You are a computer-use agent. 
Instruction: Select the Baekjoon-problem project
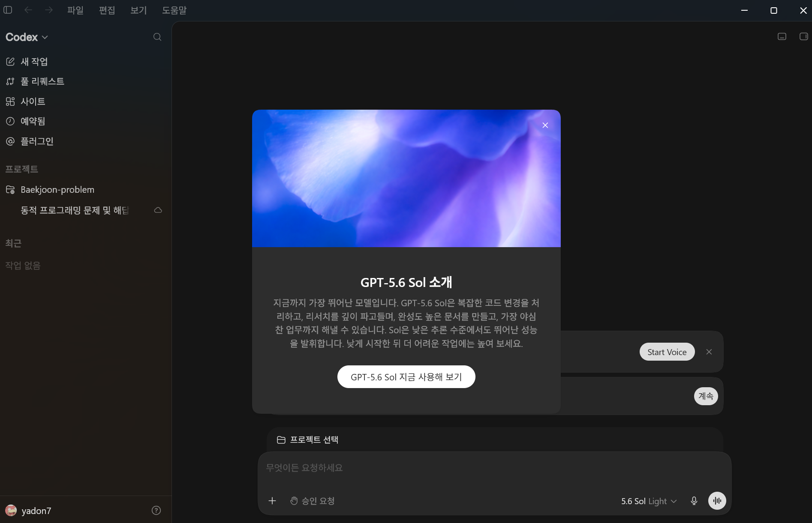click(x=86, y=190)
